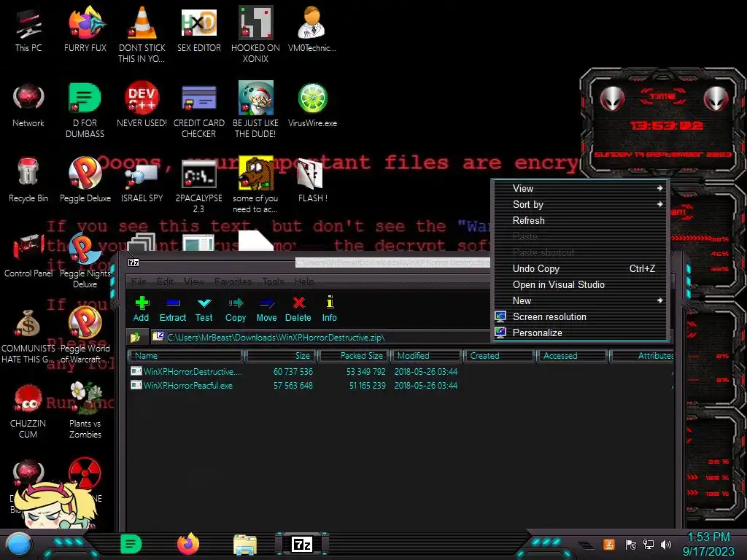Image resolution: width=747 pixels, height=560 pixels.
Task: Select the VLC cone DONT STICK icon
Action: pyautogui.click(x=142, y=35)
